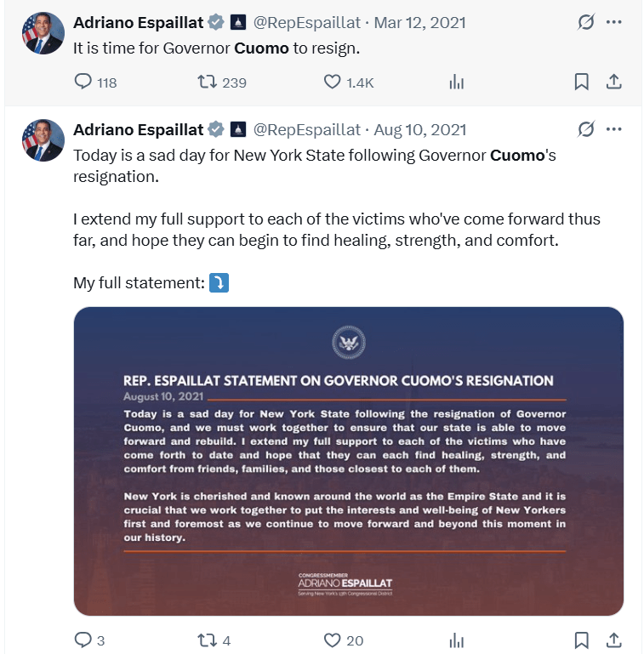Bookmark the Aug 10 statement tweet
Image resolution: width=644 pixels, height=654 pixels.
(581, 640)
